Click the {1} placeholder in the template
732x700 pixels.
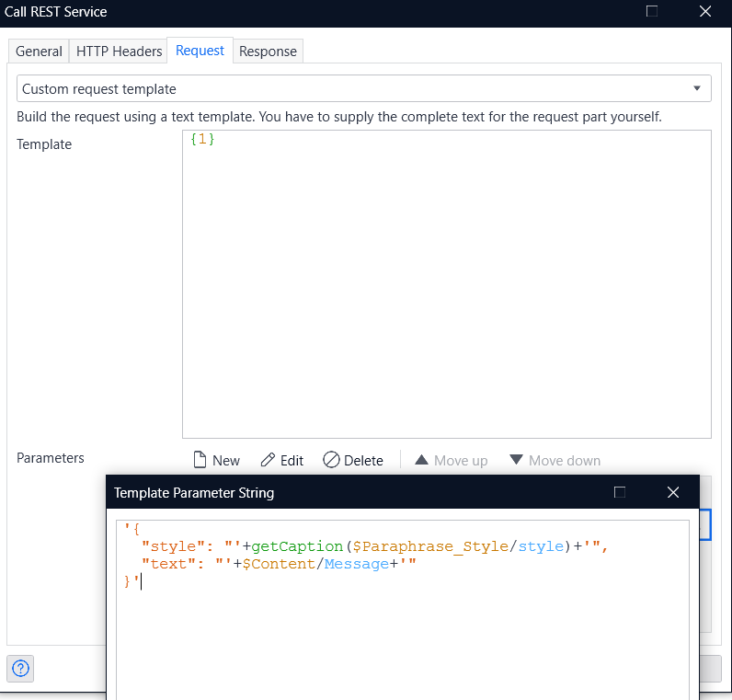[202, 139]
